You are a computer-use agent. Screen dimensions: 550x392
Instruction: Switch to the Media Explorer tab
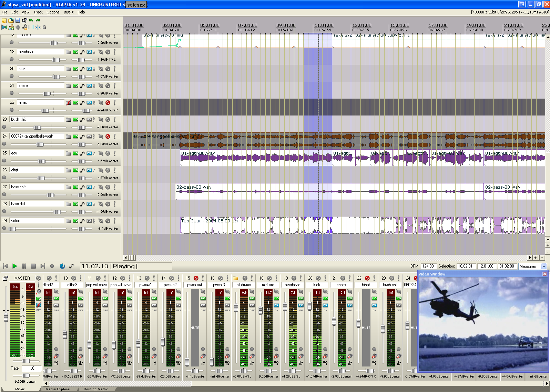(x=58, y=389)
